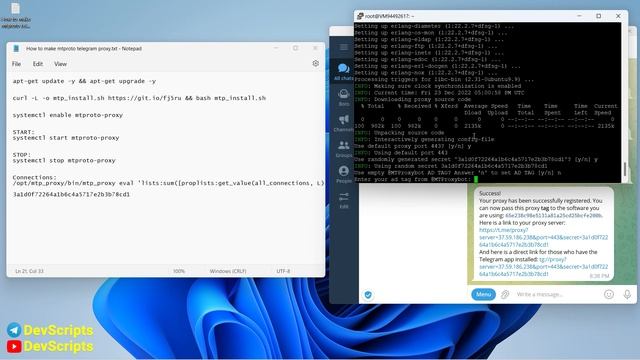Open Bots folder in Telegram sidebar
Screen dimensions: 640x360
344,98
